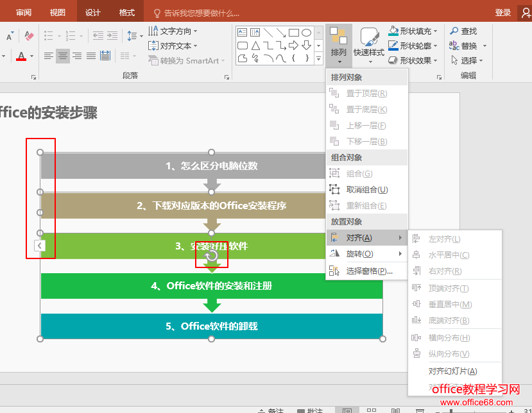Viewport: 532px width, 413px height.
Task: Open 选择窗格(P) selection pane
Action: point(367,271)
